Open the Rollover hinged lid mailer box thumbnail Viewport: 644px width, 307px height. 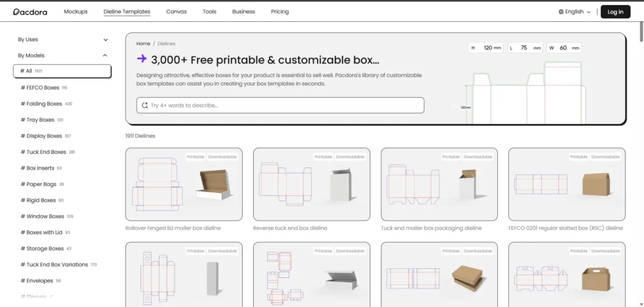pyautogui.click(x=184, y=184)
